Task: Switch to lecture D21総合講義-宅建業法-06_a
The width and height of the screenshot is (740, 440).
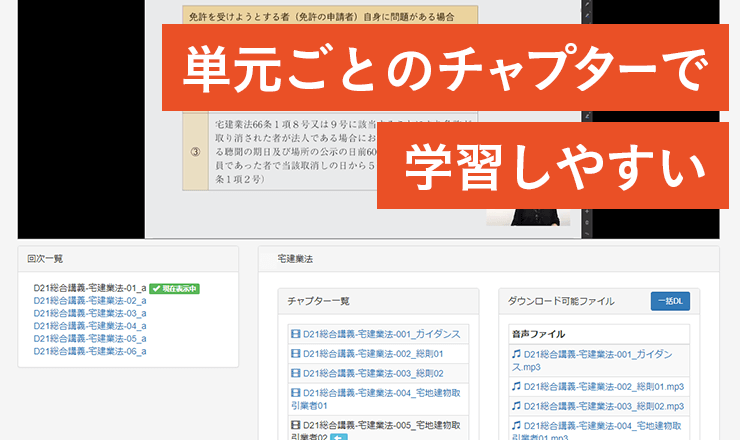Action: tap(90, 351)
